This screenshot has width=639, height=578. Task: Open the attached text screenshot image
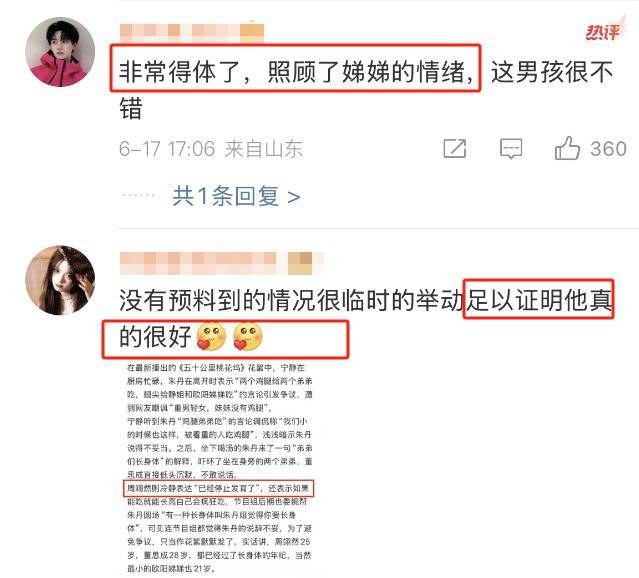[219, 468]
